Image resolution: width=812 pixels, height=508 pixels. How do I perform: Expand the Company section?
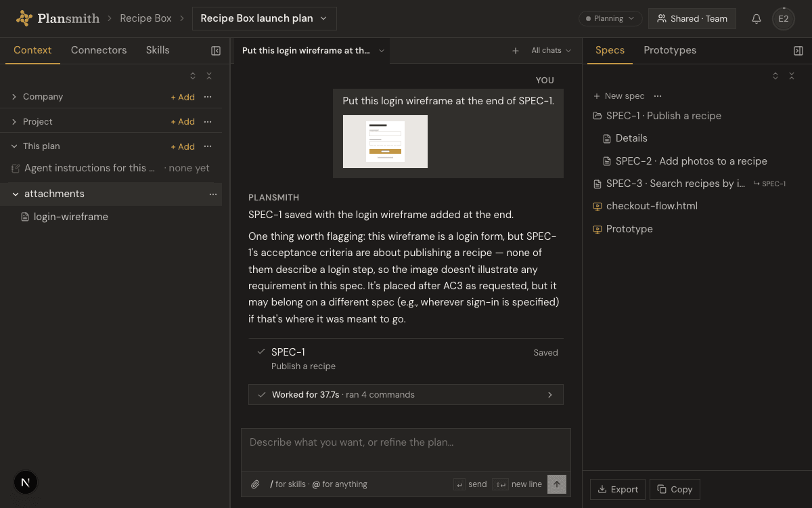click(x=14, y=97)
